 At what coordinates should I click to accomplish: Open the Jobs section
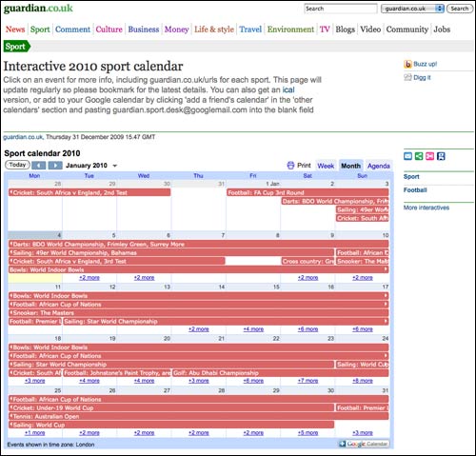pos(442,30)
